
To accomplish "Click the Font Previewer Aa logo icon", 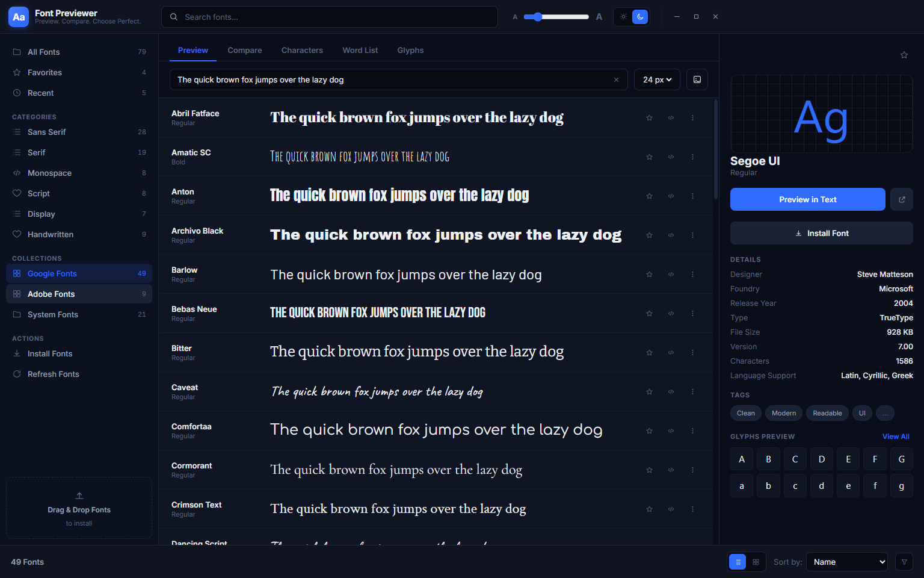I will (x=19, y=17).
